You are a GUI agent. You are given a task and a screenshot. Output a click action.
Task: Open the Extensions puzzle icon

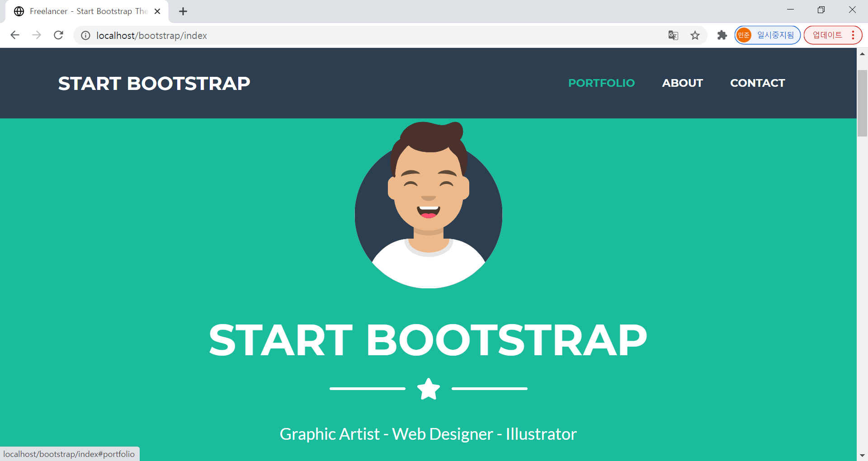(722, 35)
